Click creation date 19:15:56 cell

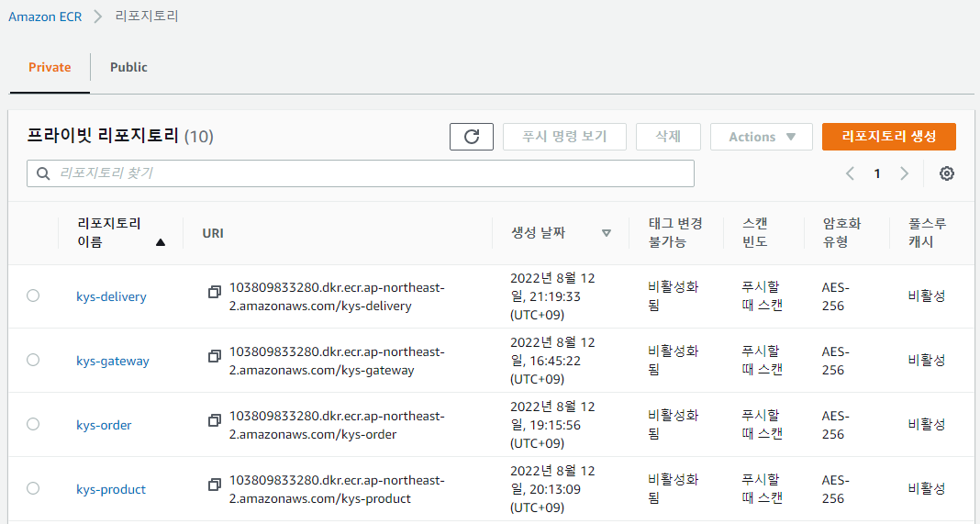tap(552, 425)
